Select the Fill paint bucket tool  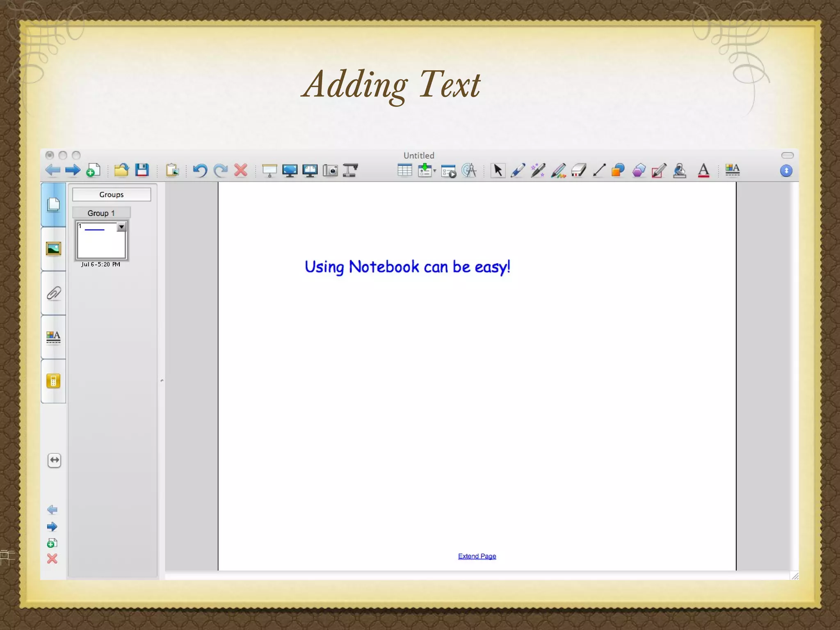point(680,170)
